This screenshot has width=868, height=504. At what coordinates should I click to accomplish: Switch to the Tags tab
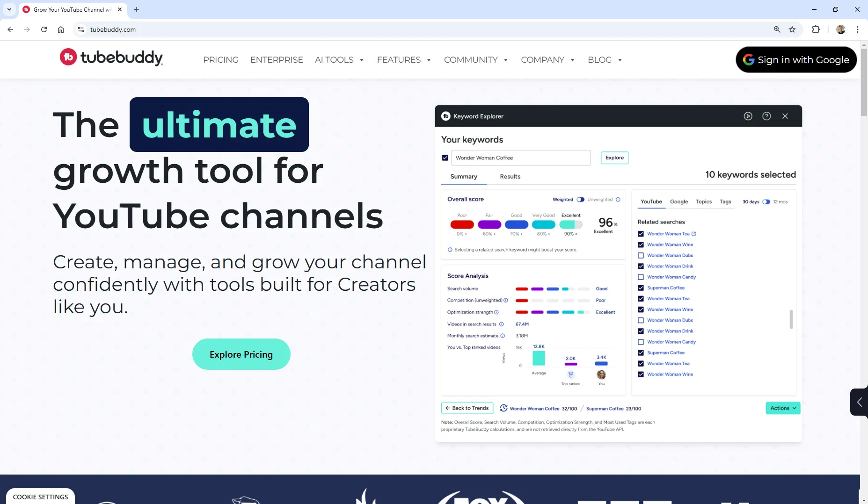[x=725, y=202]
